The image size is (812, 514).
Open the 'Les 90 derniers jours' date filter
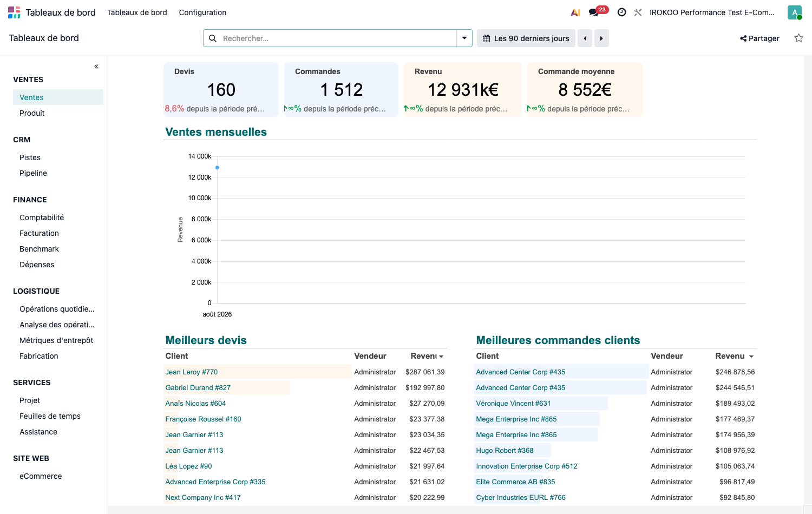pyautogui.click(x=526, y=38)
